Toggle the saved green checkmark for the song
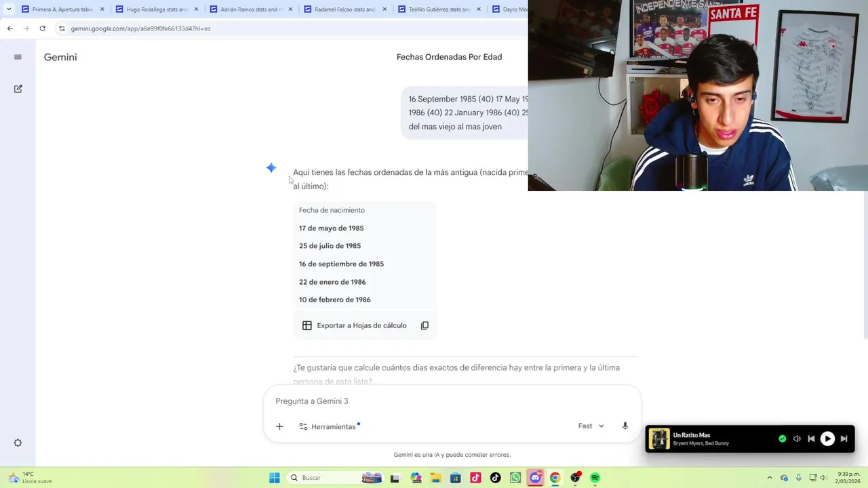The width and height of the screenshot is (868, 488). coord(783,439)
